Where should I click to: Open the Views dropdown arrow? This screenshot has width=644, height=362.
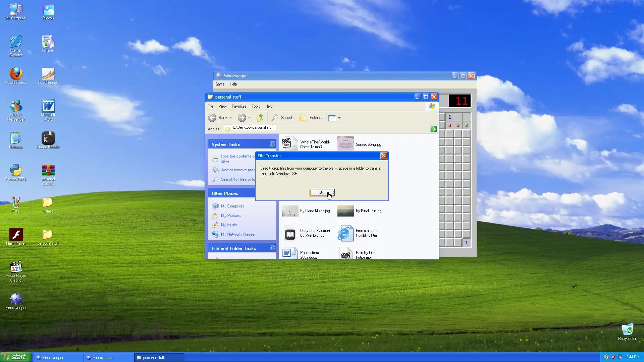[339, 118]
